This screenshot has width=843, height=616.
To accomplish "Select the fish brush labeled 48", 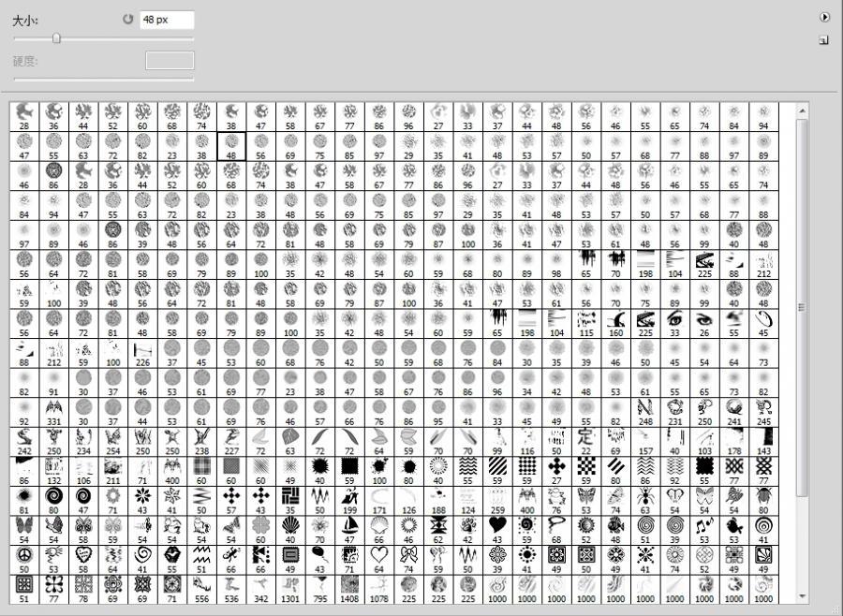I will click(x=615, y=531).
